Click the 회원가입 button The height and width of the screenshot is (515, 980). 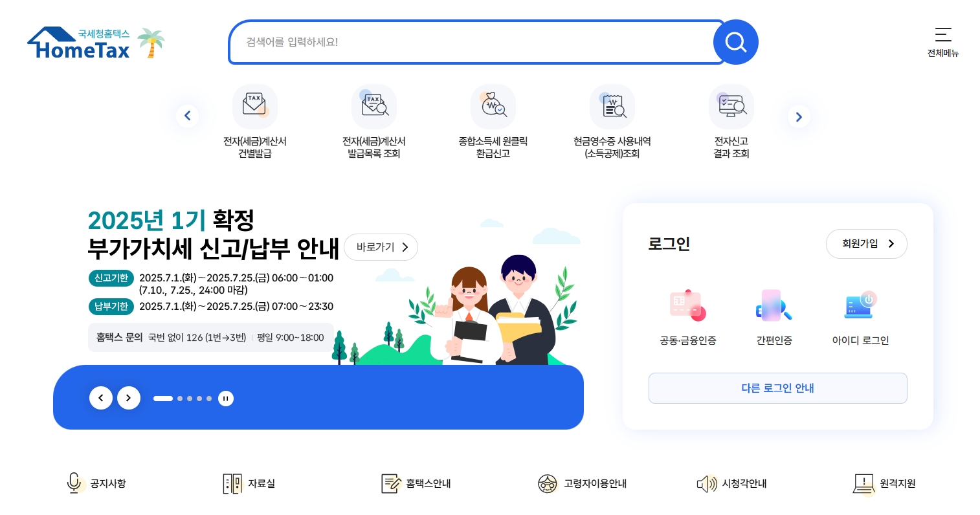click(867, 244)
